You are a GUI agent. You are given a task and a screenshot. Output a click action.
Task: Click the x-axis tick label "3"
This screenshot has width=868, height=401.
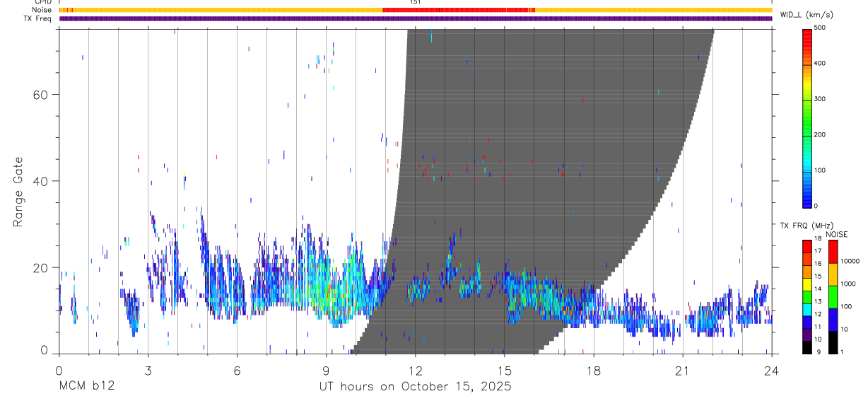coord(148,370)
